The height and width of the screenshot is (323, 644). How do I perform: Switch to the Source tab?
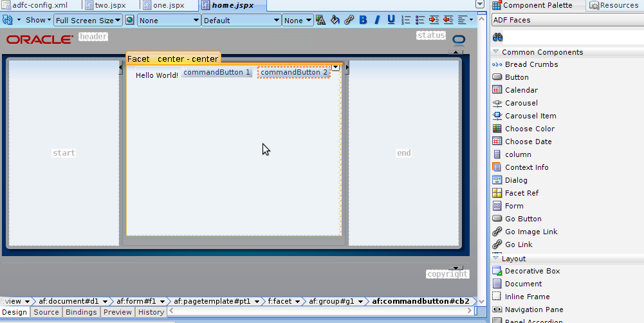pos(46,312)
